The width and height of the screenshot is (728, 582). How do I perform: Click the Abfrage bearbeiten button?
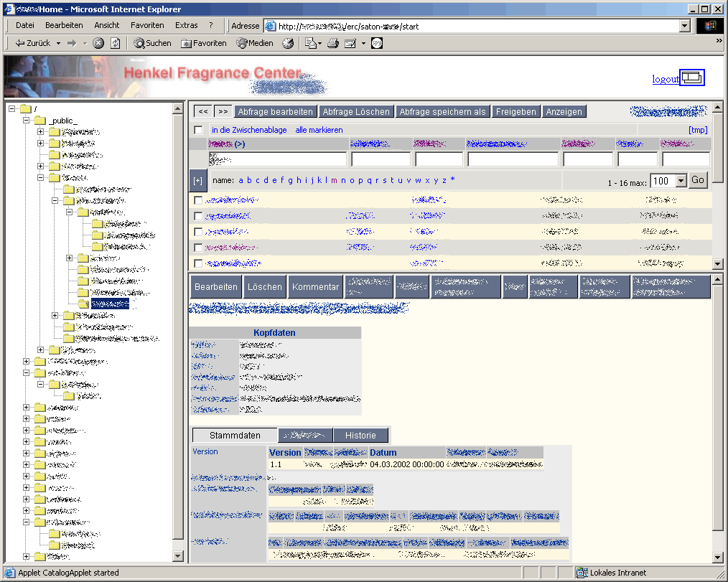tap(275, 111)
